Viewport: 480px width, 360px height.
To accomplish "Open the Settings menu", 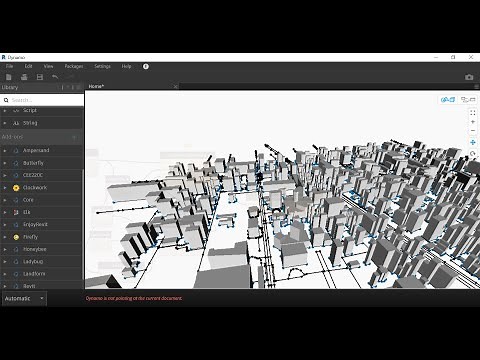I will click(x=102, y=66).
